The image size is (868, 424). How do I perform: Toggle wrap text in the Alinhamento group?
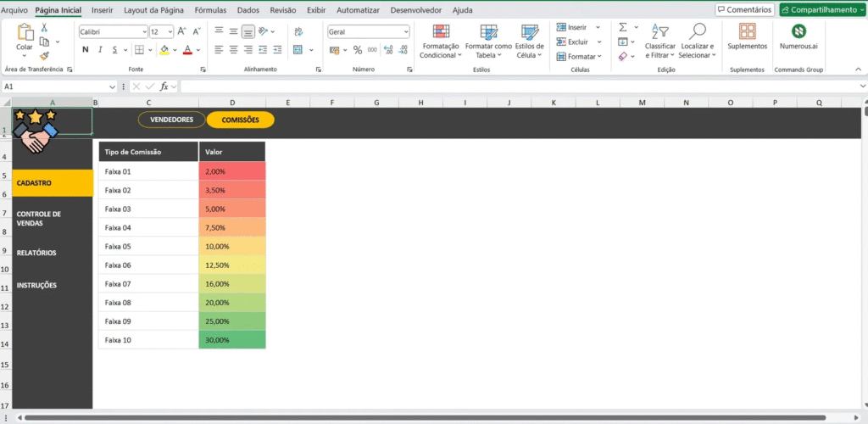point(298,31)
